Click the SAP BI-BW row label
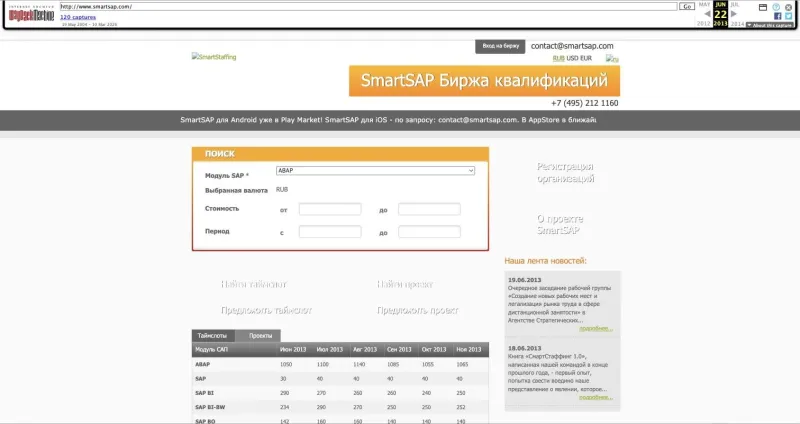Image resolution: width=800 pixels, height=424 pixels. [210, 408]
